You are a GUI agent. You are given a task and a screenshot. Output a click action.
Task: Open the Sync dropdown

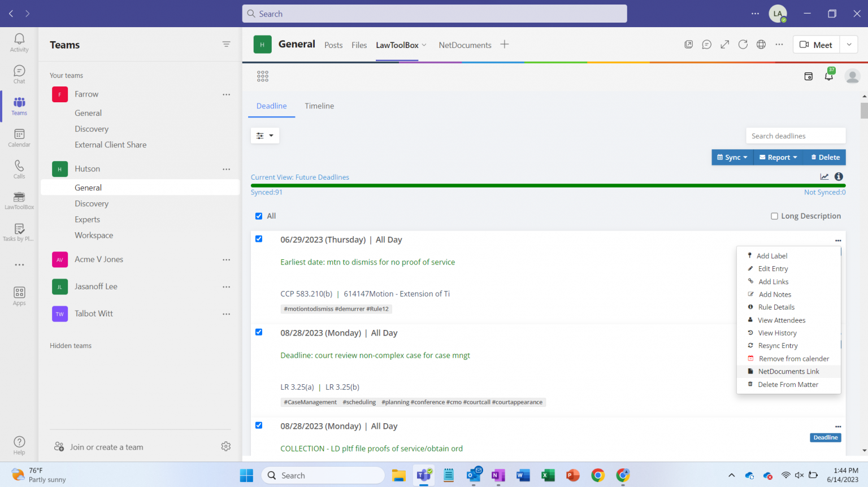point(732,157)
